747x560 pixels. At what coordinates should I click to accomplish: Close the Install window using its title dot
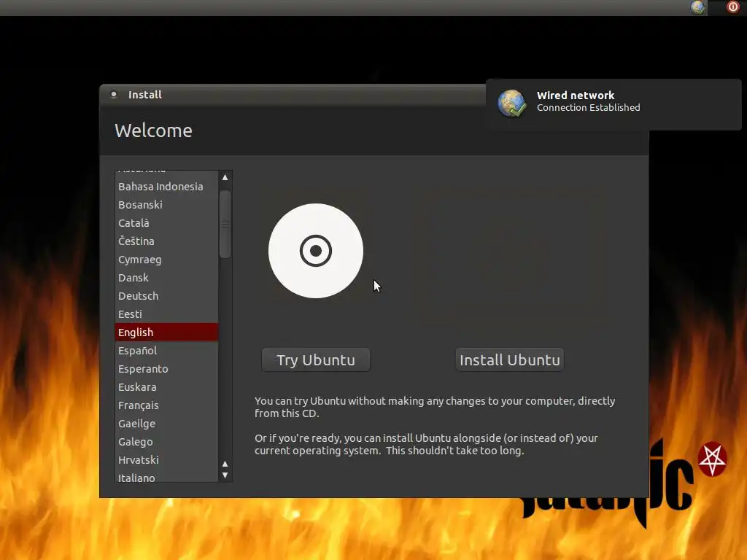(114, 94)
